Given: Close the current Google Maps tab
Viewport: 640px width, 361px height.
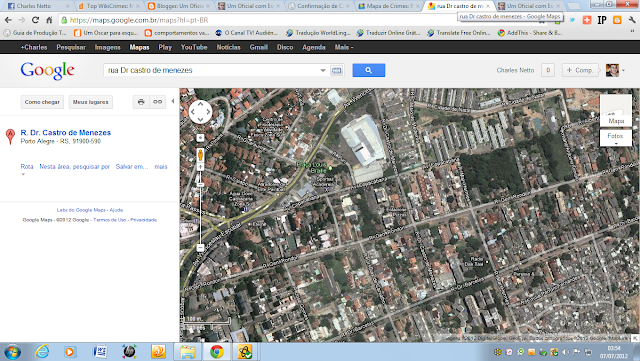Looking at the screenshot, I should pyautogui.click(x=488, y=6).
